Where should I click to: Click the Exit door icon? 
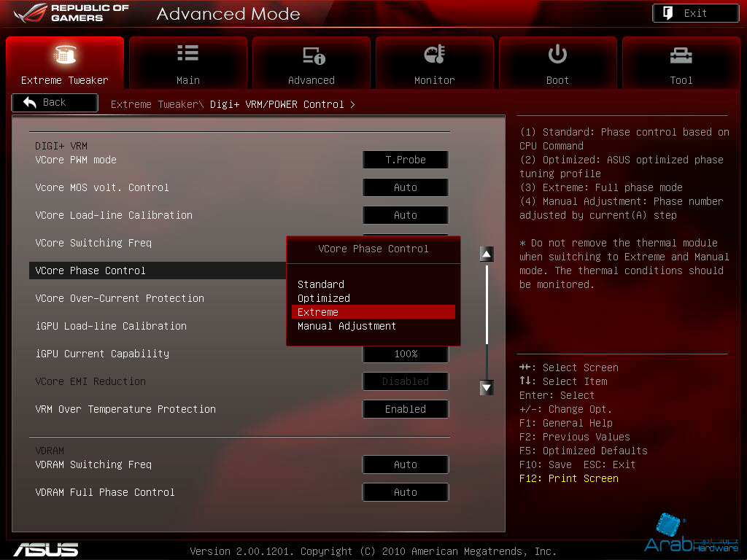[668, 13]
